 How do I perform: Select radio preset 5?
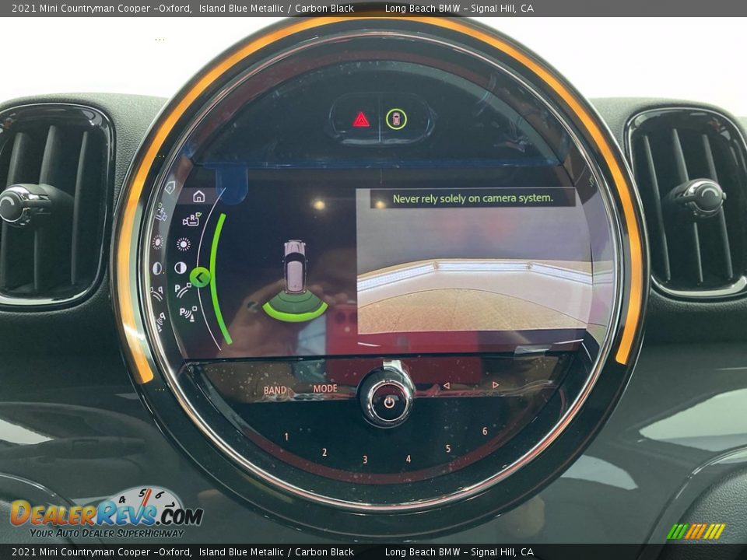coord(448,449)
